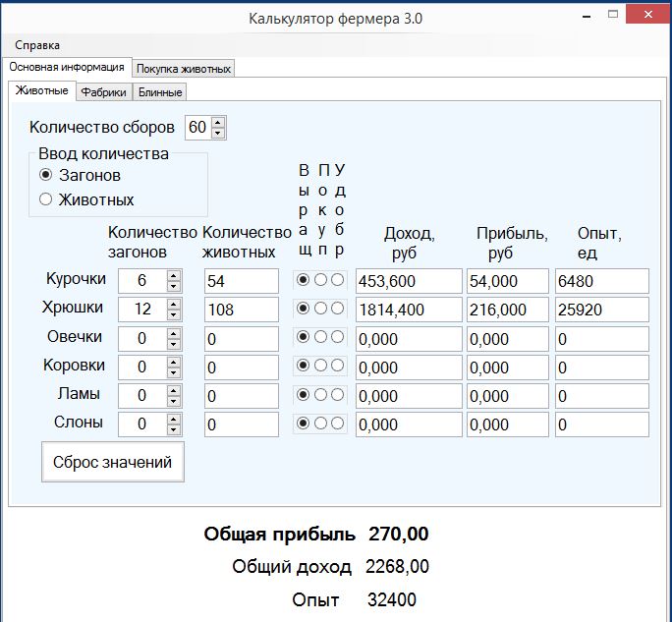This screenshot has width=672, height=622.
Task: Open the Блинные sub-tab
Action: (x=160, y=91)
